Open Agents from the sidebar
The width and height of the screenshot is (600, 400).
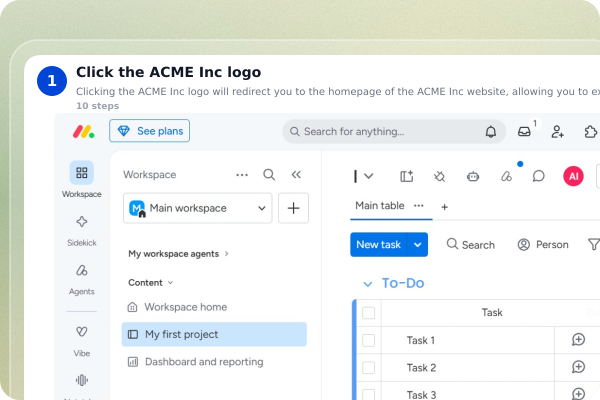coord(82,280)
